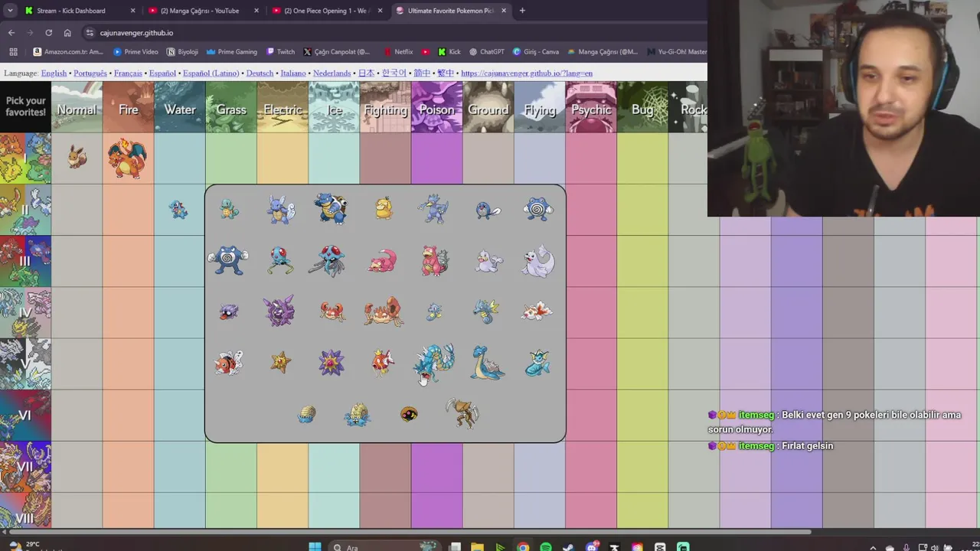Pick Seel in the popup
The width and height of the screenshot is (980, 551).
[x=488, y=262]
